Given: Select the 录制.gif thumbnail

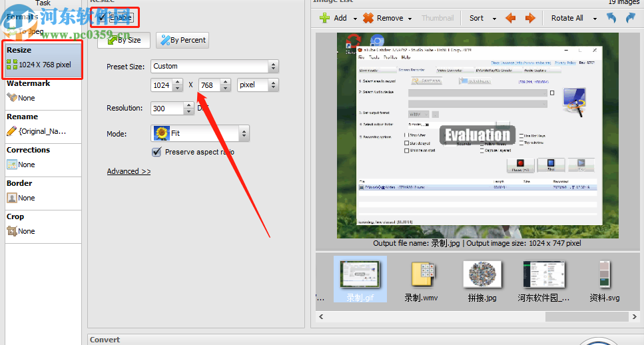Looking at the screenshot, I should (x=360, y=279).
